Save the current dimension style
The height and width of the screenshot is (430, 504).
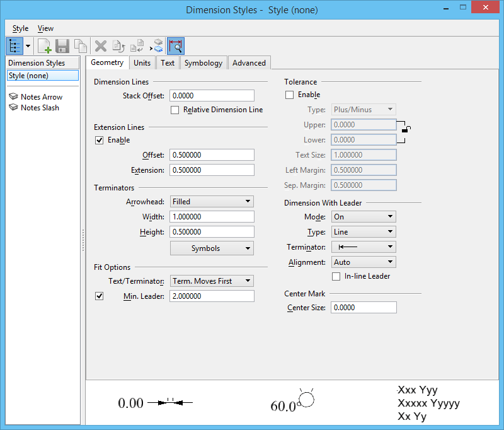point(62,45)
